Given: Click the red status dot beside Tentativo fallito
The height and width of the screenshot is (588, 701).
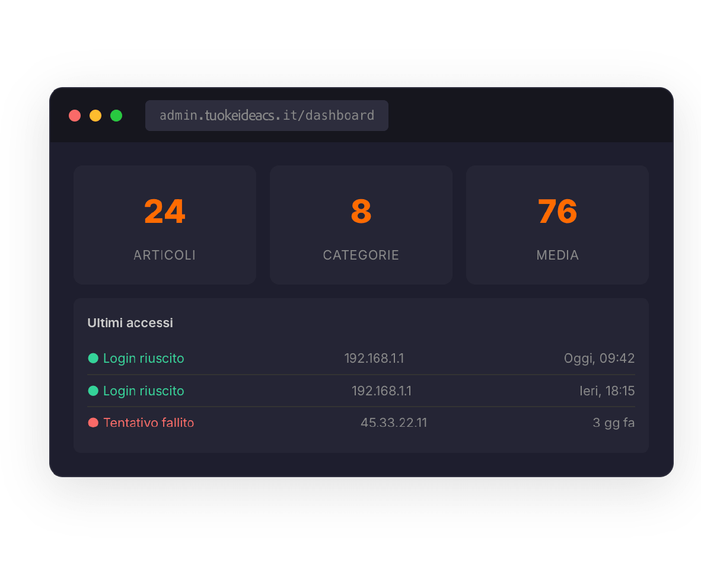Looking at the screenshot, I should (94, 423).
